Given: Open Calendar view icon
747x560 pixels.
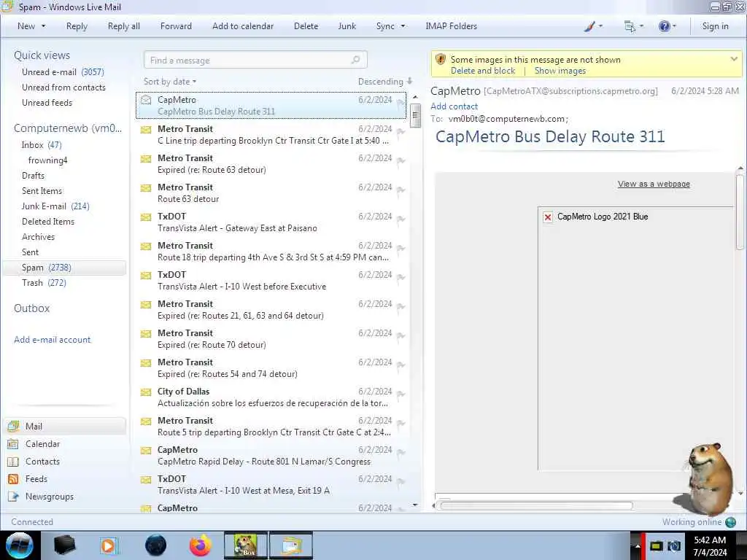Looking at the screenshot, I should [x=13, y=444].
